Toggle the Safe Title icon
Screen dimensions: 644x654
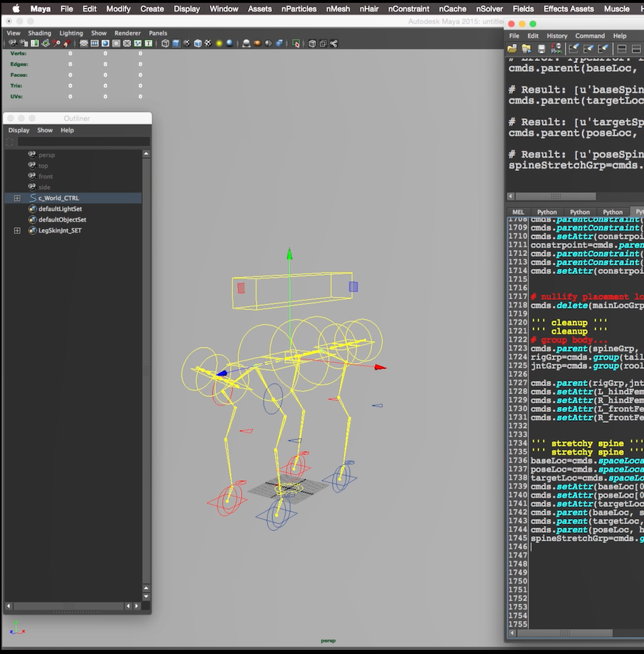point(149,43)
